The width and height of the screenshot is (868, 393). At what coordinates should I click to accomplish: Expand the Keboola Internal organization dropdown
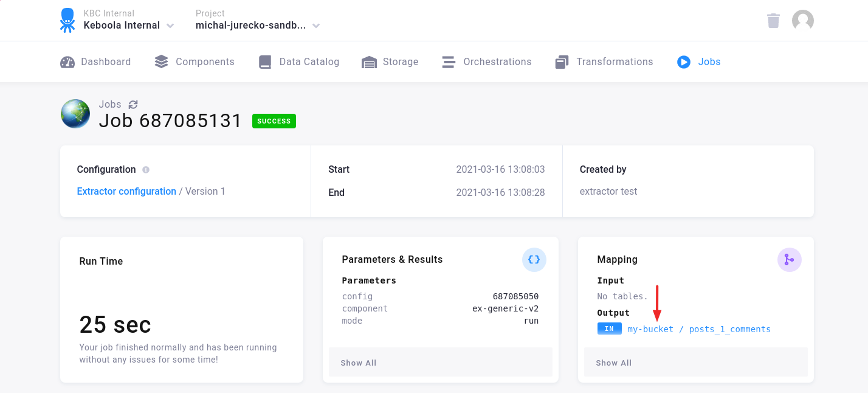[x=170, y=26]
